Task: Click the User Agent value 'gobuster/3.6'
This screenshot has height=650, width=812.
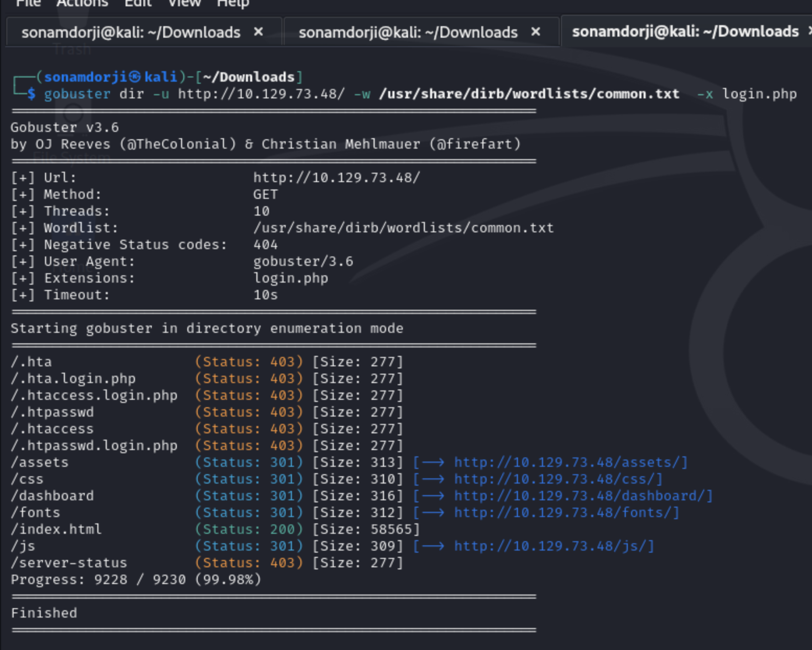Action: coord(303,262)
